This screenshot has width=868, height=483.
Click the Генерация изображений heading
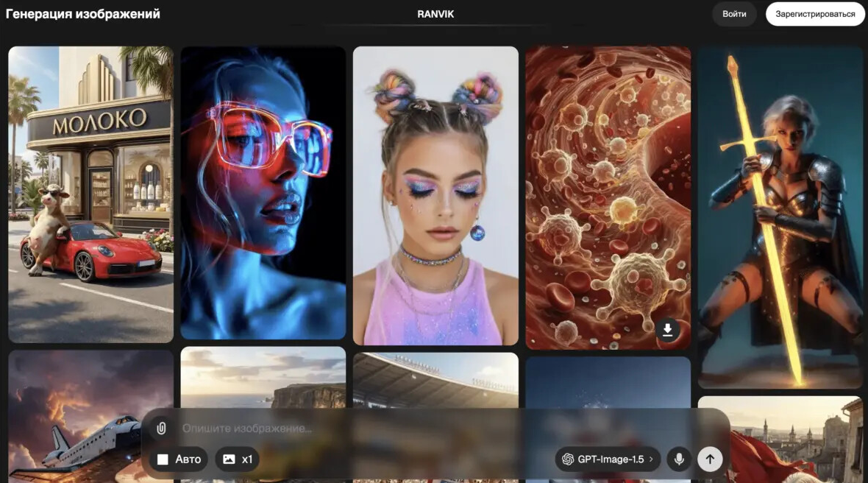click(83, 14)
